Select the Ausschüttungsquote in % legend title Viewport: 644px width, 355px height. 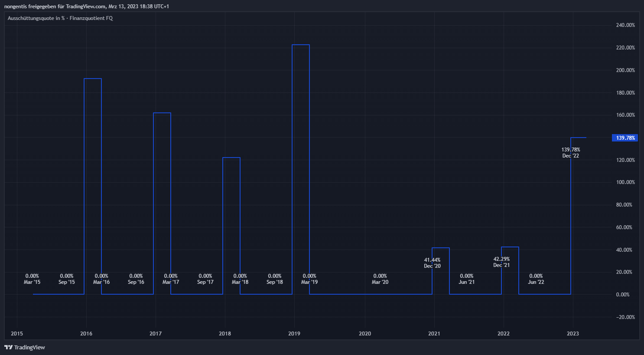[x=36, y=18]
